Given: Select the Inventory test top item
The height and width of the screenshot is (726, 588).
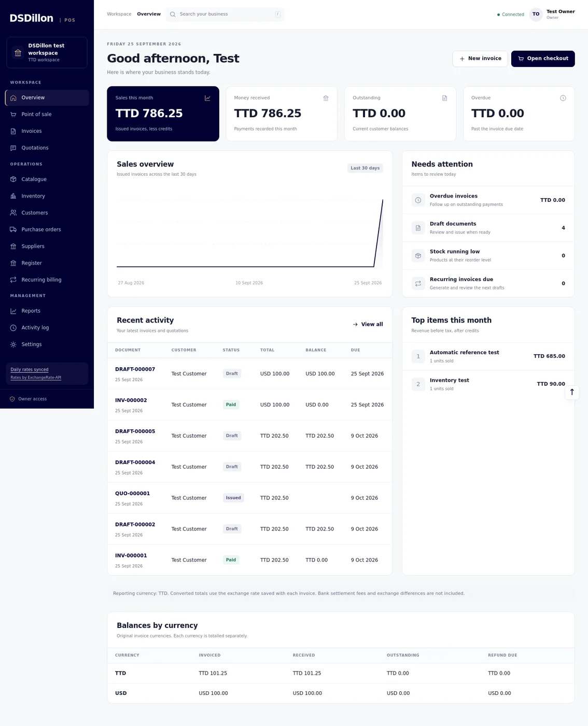Looking at the screenshot, I should [x=488, y=384].
